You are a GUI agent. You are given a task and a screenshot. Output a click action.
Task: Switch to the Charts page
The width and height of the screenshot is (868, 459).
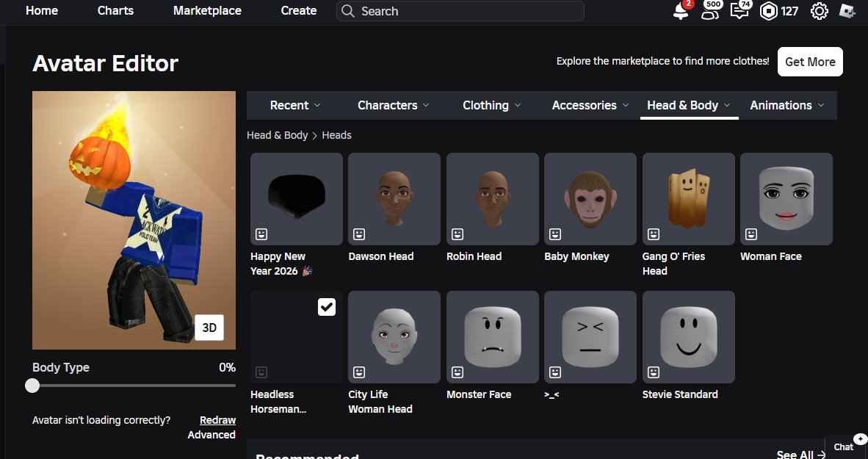[x=115, y=11]
